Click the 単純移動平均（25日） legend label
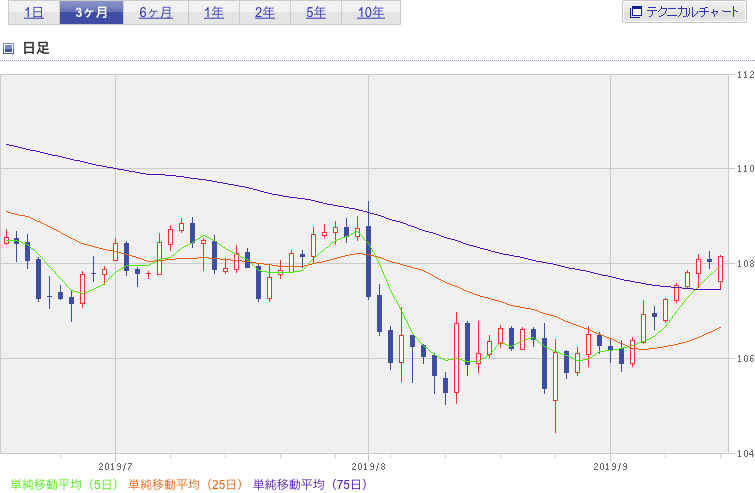Image resolution: width=755 pixels, height=493 pixels. coord(185,484)
